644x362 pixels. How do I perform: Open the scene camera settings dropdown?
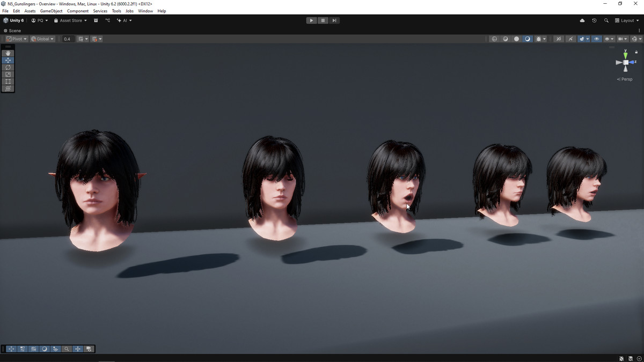[623, 39]
